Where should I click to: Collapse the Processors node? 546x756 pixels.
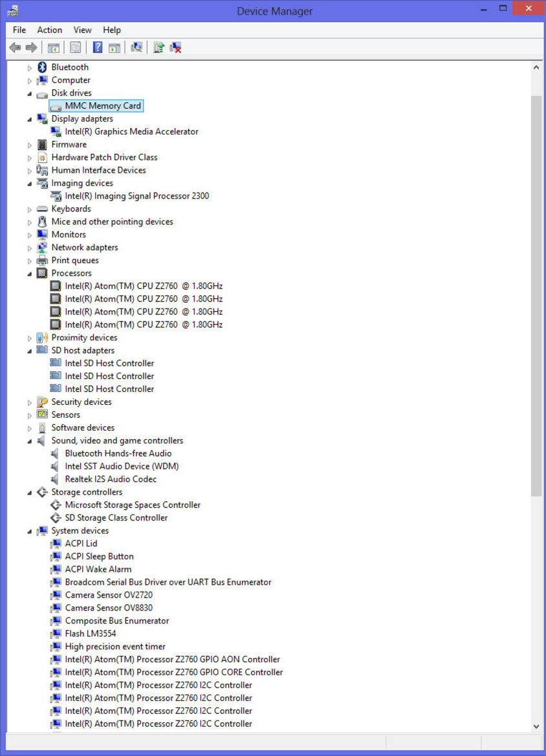29,274
